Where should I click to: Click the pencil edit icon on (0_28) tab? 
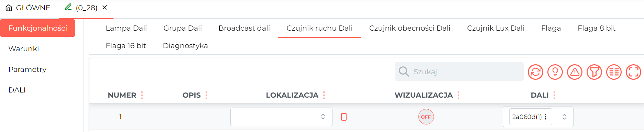(68, 7)
